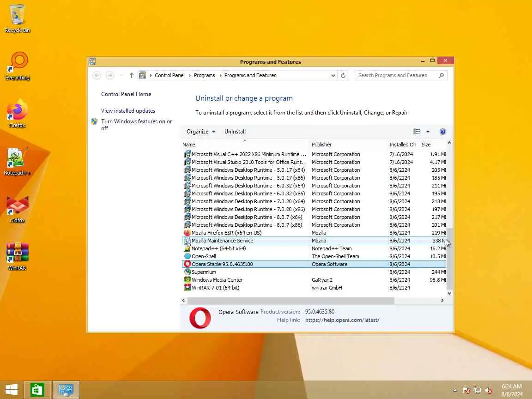The image size is (532, 399).
Task: Click the Action Center flag tray icon
Action: (466, 390)
